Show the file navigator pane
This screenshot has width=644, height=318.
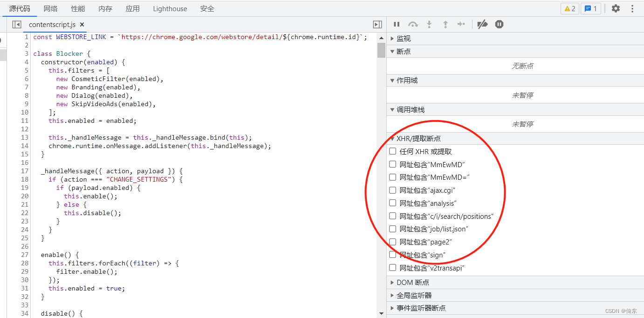click(17, 24)
